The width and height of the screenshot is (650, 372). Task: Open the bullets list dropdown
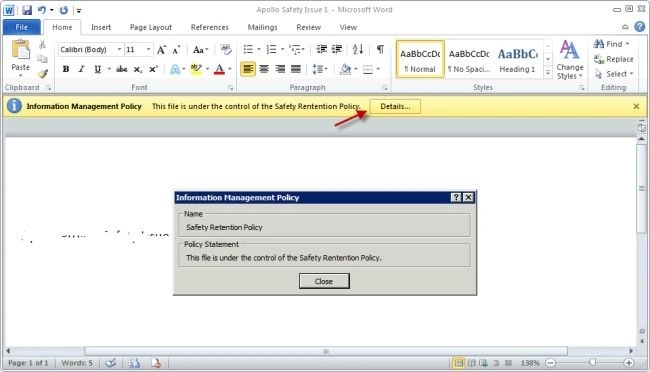(x=259, y=49)
